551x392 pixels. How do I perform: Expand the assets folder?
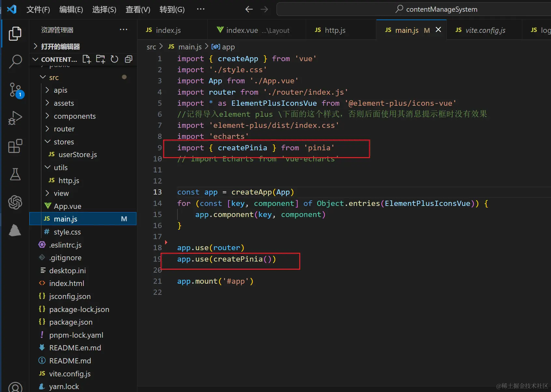pos(47,103)
